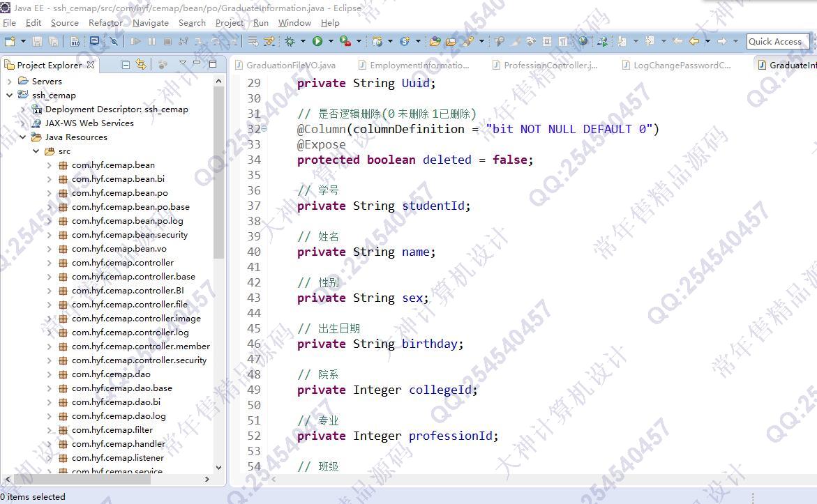Click the New wizard toolbar icon

9,41
